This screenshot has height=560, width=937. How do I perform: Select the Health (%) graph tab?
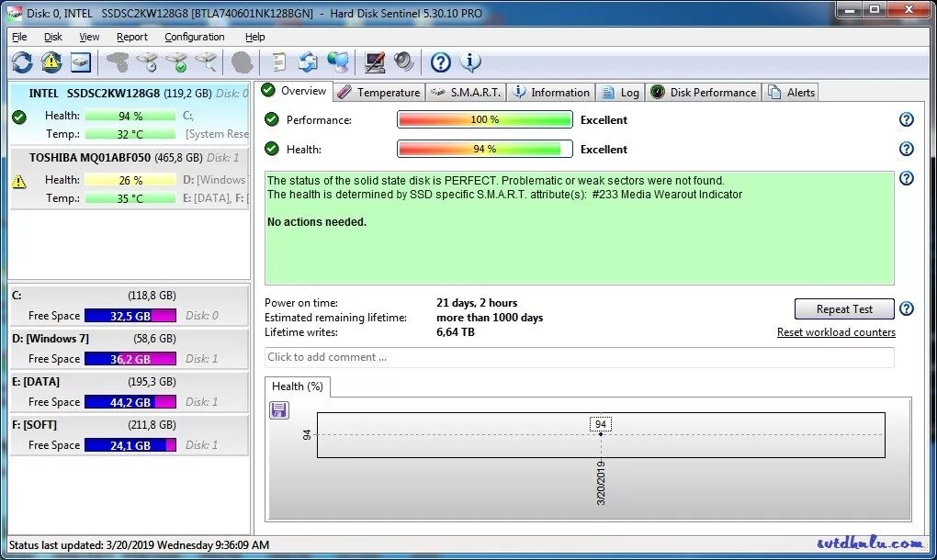click(x=297, y=386)
